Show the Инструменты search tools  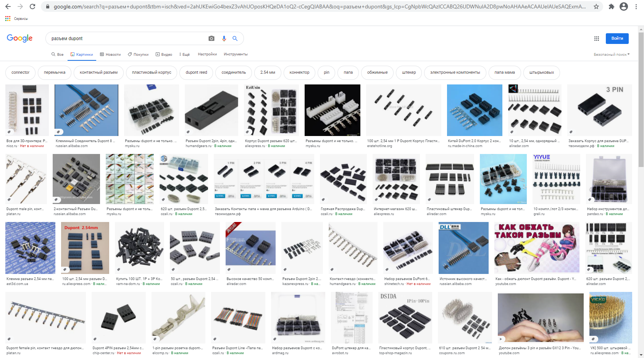[x=236, y=54]
